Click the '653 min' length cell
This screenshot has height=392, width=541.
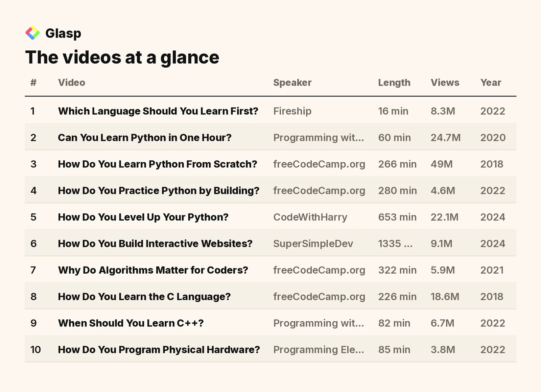(x=397, y=217)
